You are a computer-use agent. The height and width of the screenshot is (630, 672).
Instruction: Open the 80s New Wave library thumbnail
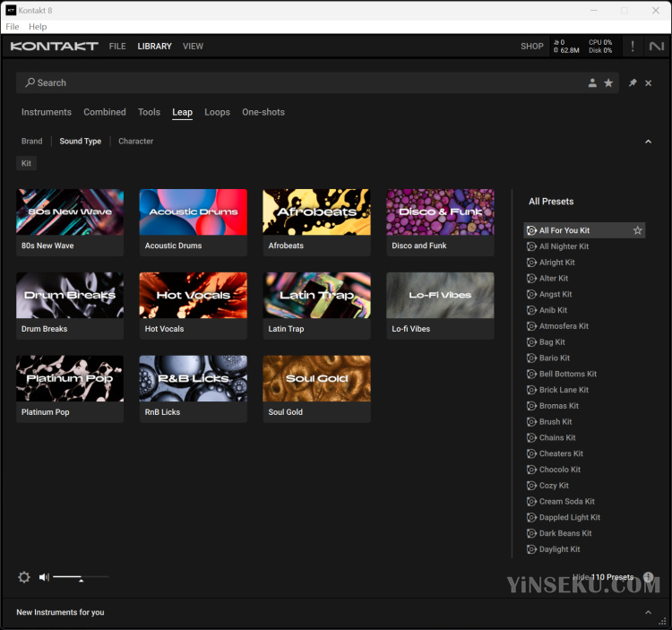tap(70, 222)
